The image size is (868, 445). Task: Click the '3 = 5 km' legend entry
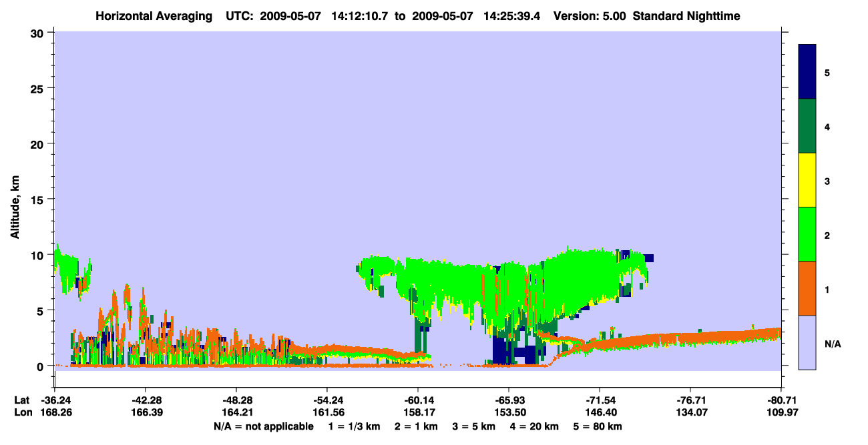click(x=474, y=426)
